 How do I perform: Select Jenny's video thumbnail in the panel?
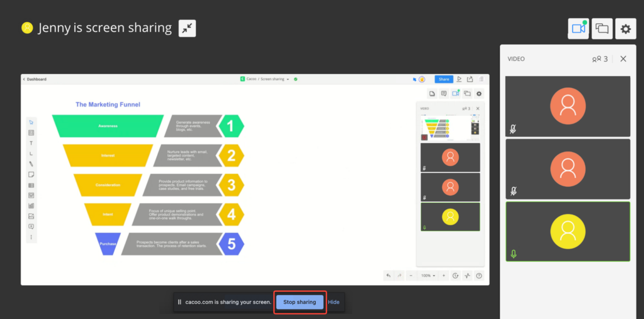point(568,231)
